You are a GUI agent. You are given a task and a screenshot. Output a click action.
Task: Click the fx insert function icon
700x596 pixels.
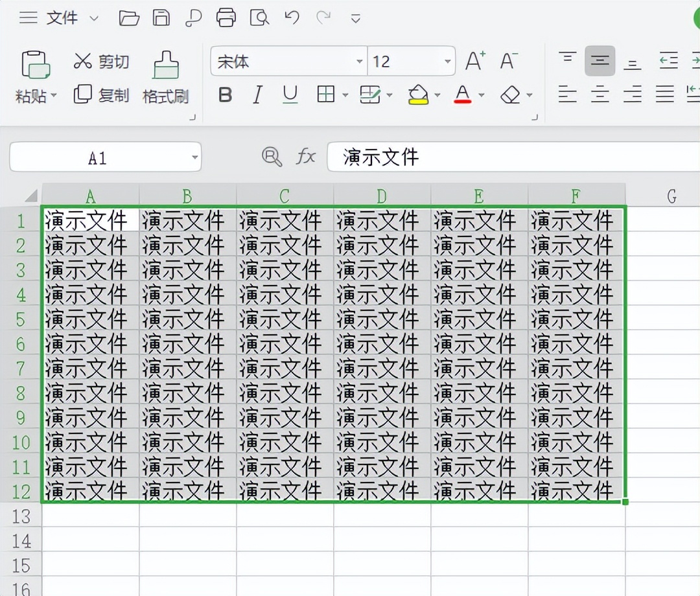pos(306,156)
